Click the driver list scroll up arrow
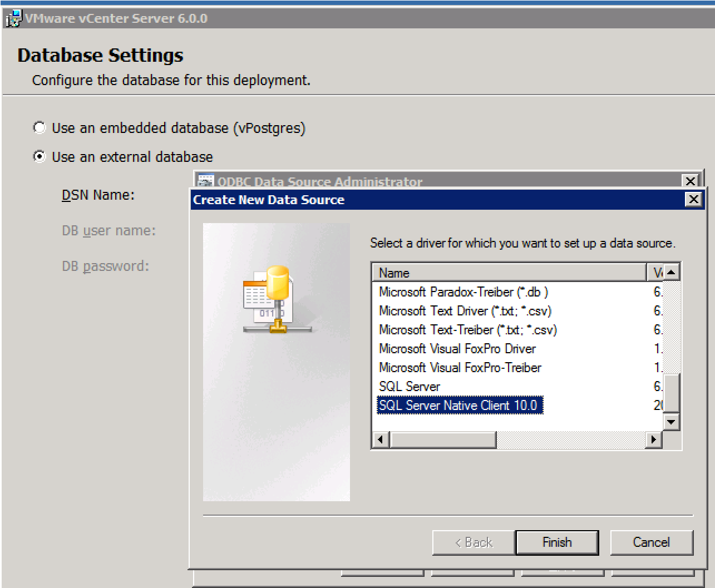The width and height of the screenshot is (715, 588). pos(672,272)
